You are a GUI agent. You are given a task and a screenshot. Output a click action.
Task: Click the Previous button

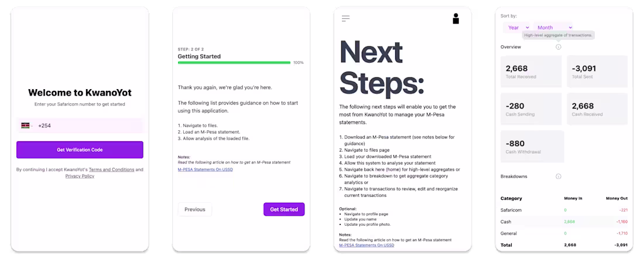tap(195, 209)
